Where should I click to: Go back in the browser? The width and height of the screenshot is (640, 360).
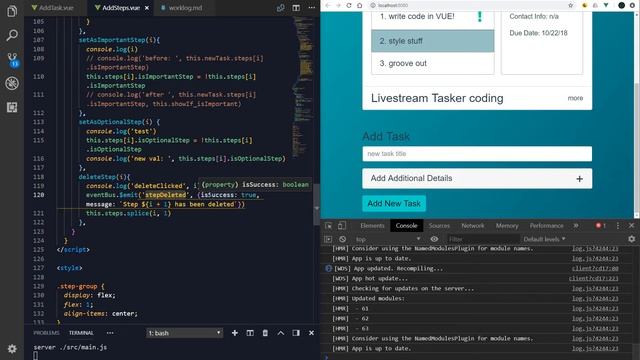(328, 5)
